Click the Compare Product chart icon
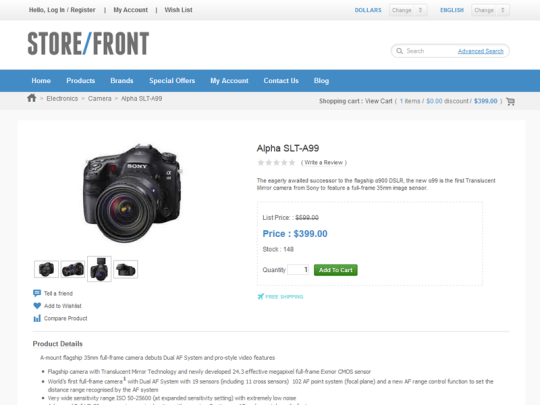This screenshot has height=405, width=540. [x=37, y=318]
